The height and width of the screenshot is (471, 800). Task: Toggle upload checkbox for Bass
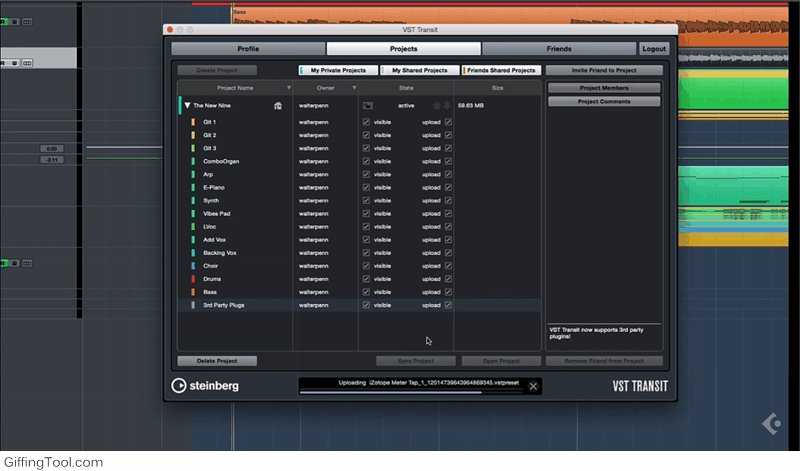point(448,292)
